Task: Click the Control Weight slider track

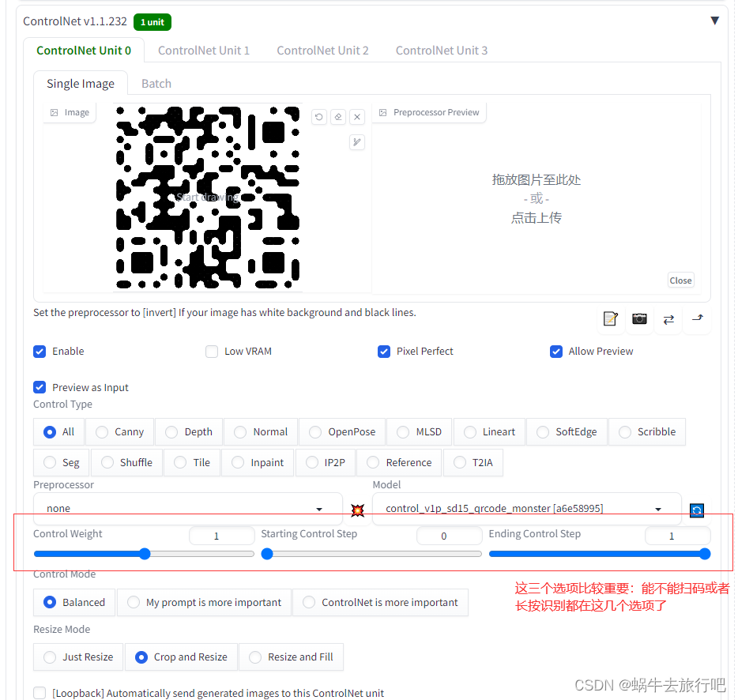Action: point(144,554)
